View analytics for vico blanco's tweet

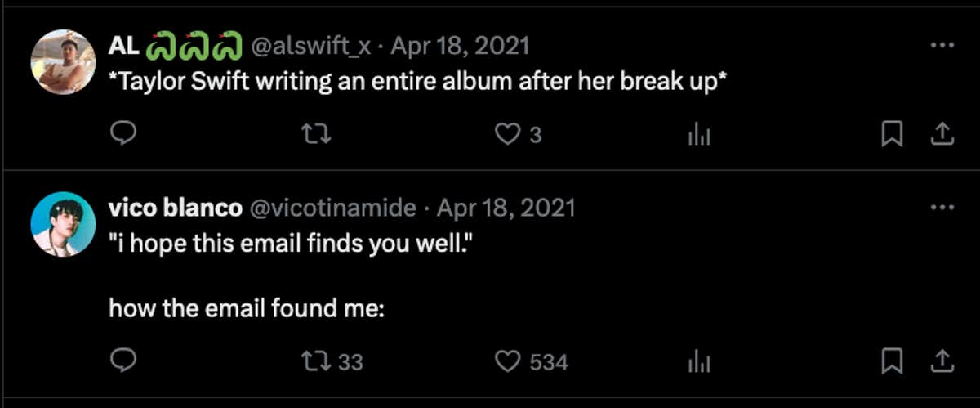699,361
